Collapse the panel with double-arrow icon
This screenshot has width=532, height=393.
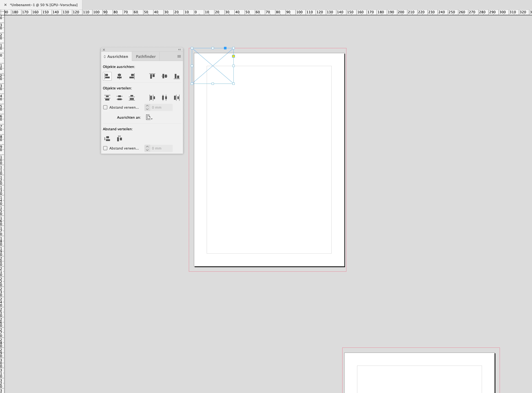[x=179, y=50]
